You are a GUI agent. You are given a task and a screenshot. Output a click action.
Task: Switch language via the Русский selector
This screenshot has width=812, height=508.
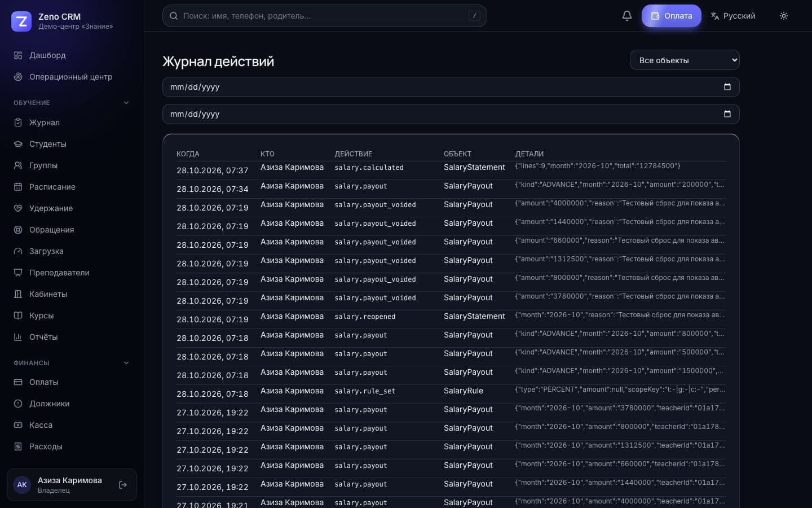tap(732, 16)
